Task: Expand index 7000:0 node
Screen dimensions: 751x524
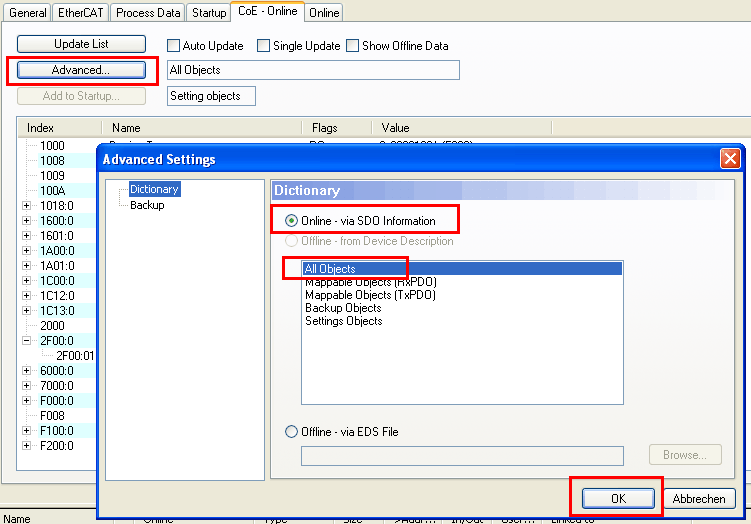Action: pyautogui.click(x=26, y=386)
